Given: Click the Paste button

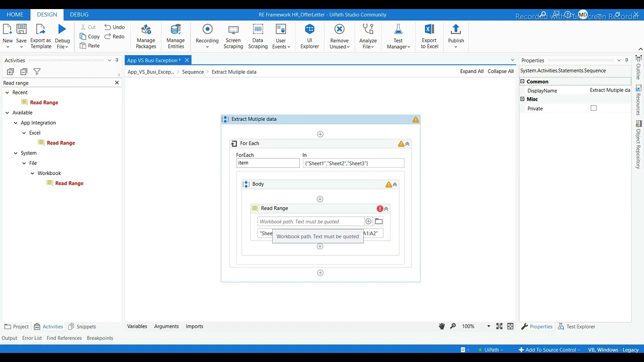Looking at the screenshot, I should tap(90, 46).
